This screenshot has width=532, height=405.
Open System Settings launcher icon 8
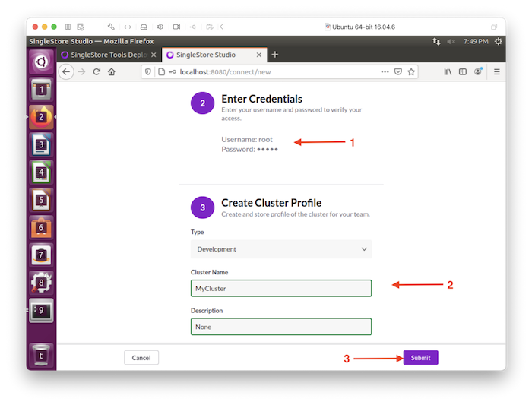pos(41,283)
